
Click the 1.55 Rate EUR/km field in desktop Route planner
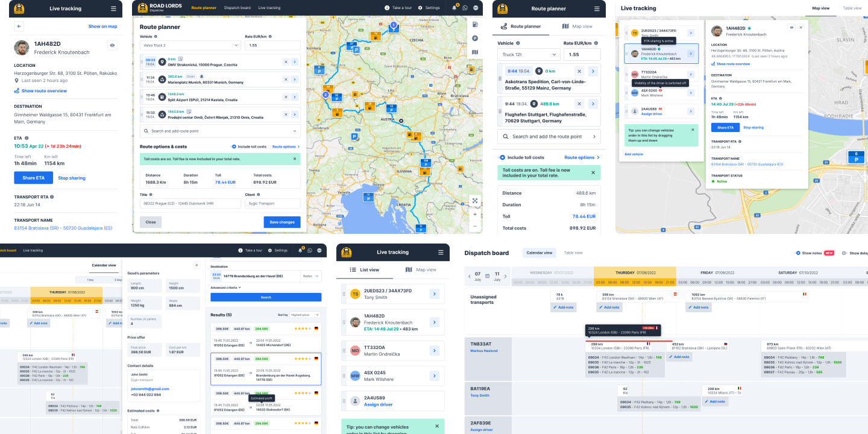[x=272, y=45]
